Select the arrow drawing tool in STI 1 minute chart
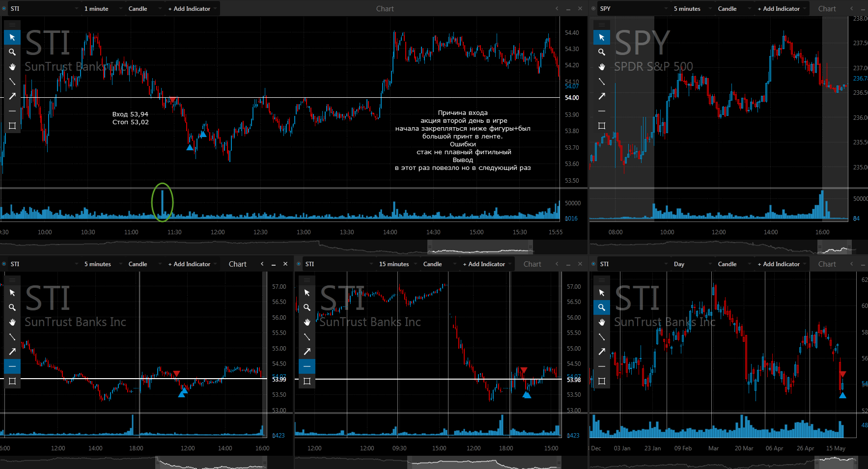The width and height of the screenshot is (868, 469). 12,96
